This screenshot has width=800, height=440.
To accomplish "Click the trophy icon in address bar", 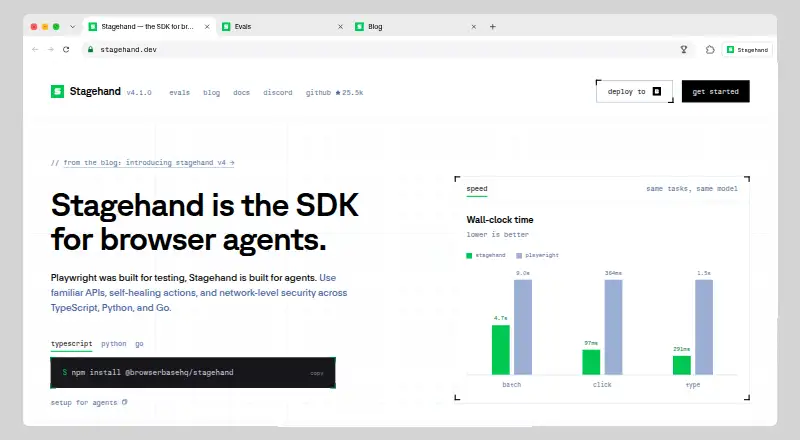I will pyautogui.click(x=684, y=50).
